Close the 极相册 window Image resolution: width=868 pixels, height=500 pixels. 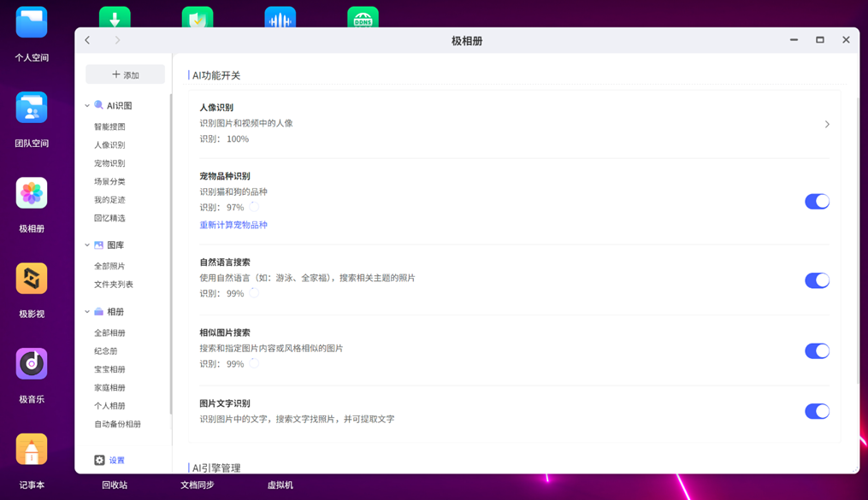(x=846, y=40)
